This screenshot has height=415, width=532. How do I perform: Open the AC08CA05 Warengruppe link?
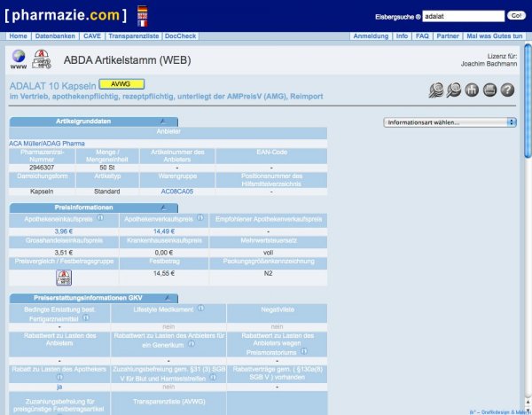pos(177,192)
